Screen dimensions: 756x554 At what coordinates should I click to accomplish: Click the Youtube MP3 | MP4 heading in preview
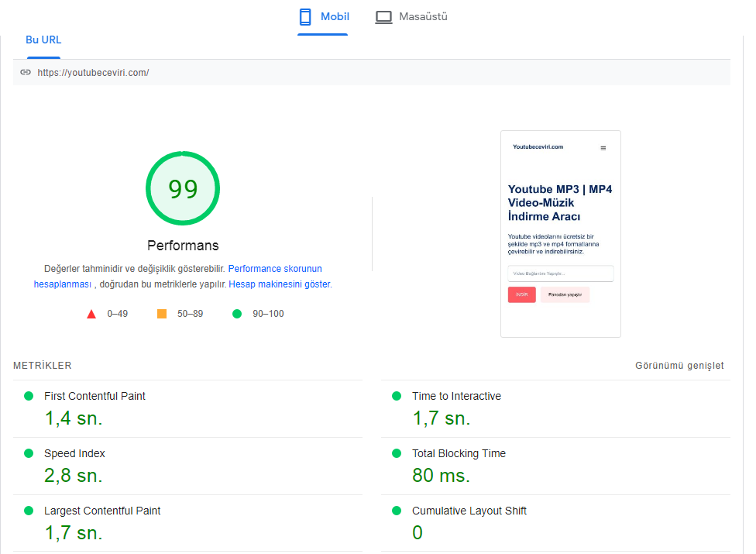560,202
